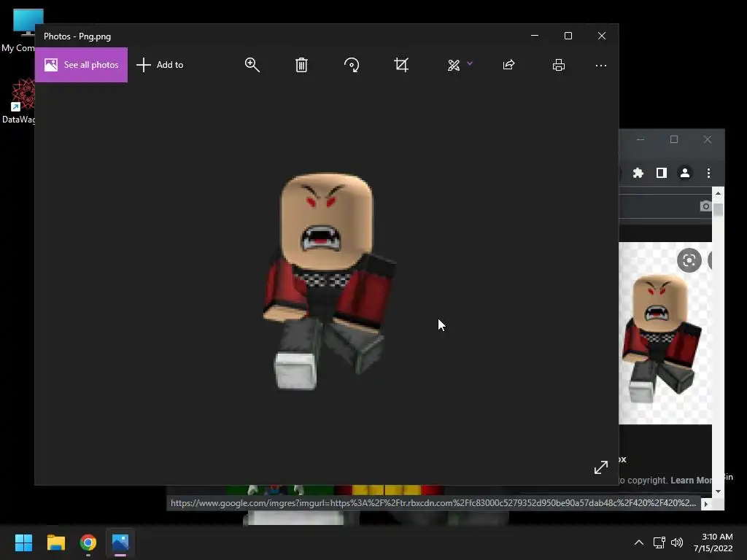Screen dimensions: 747x560
Task: Open the Windows Start menu
Action: 23,542
